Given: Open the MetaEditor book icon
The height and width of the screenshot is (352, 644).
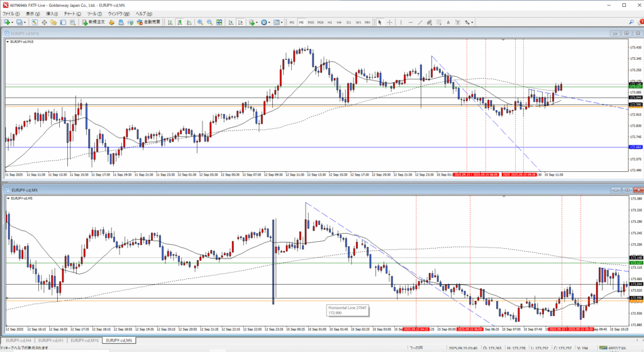Looking at the screenshot, I should click(111, 22).
